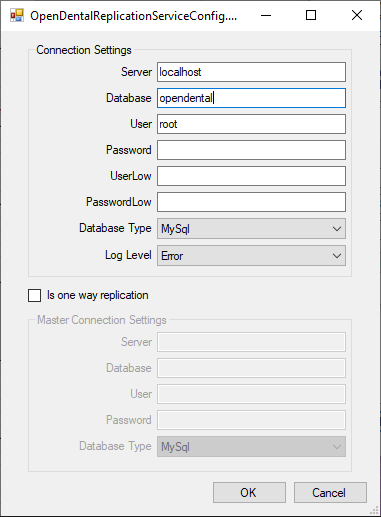Click the Is one way replication label

point(98,295)
